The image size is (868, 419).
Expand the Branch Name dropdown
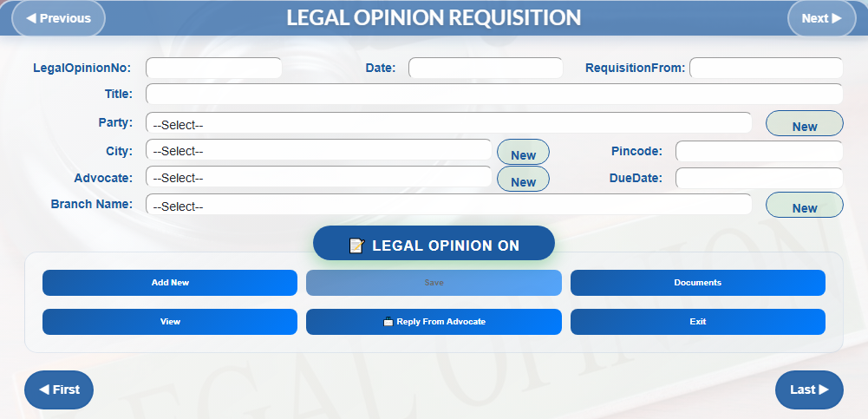click(x=448, y=206)
